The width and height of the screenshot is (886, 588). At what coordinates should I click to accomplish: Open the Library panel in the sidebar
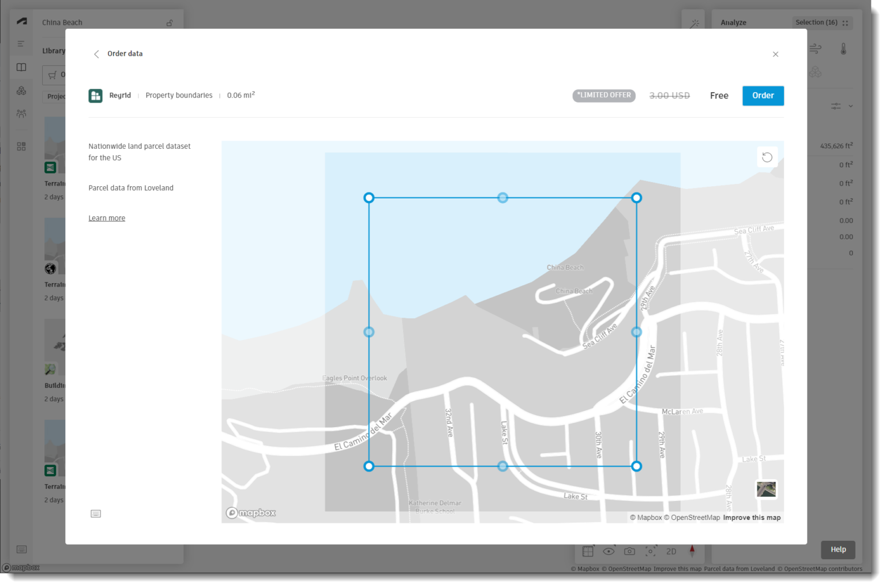point(21,67)
